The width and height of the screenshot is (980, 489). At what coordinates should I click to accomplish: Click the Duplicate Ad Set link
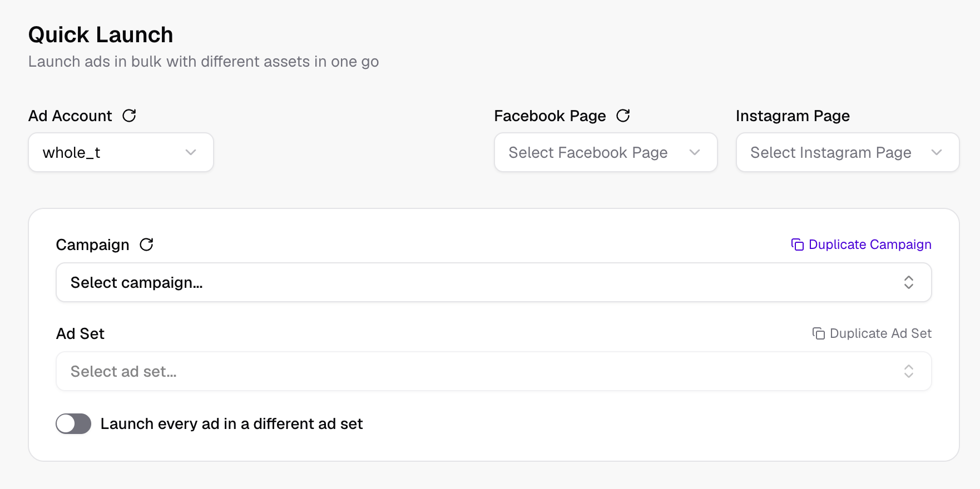click(872, 333)
